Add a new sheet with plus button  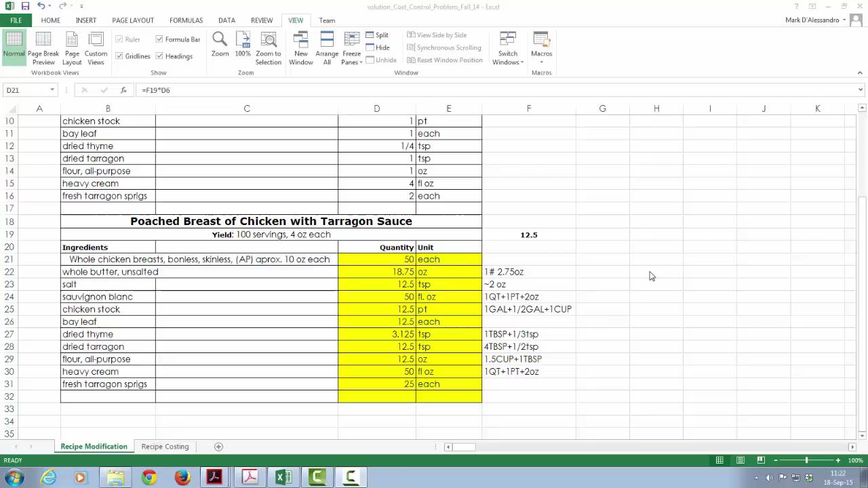pyautogui.click(x=218, y=447)
